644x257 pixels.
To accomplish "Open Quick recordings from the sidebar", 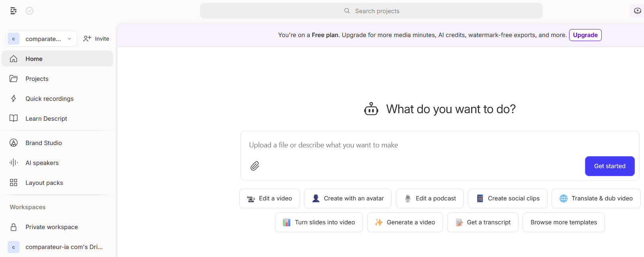I will pyautogui.click(x=49, y=99).
